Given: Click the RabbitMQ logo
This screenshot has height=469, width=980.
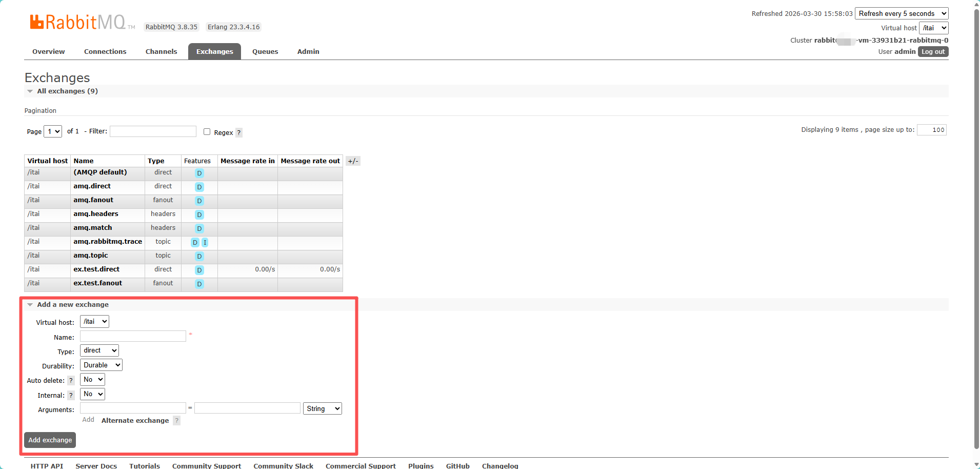Looking at the screenshot, I should click(x=77, y=22).
